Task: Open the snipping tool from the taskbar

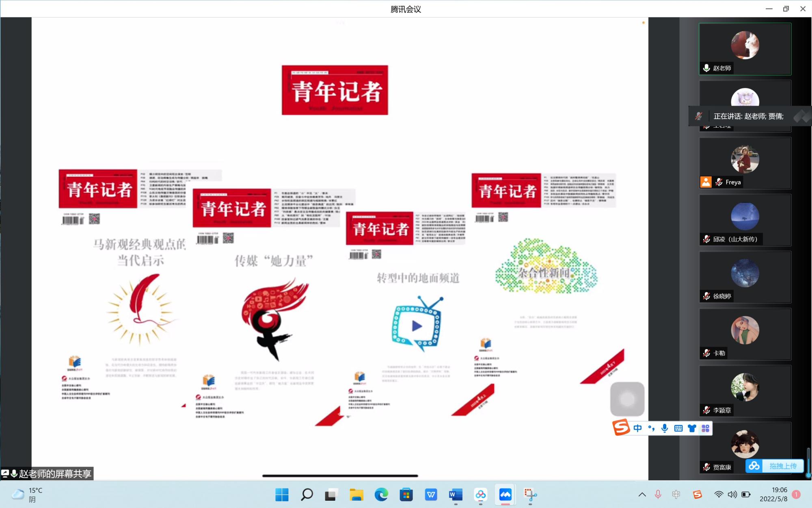Action: tap(530, 495)
